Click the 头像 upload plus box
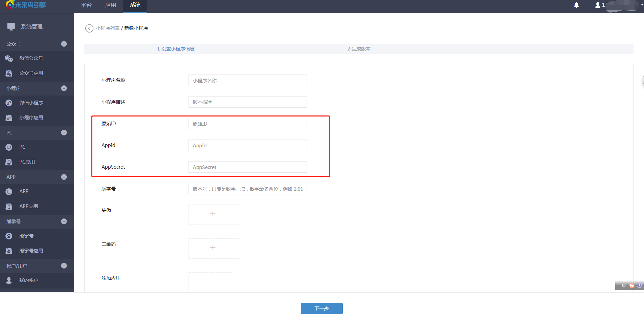This screenshot has height=319, width=644. [x=214, y=214]
